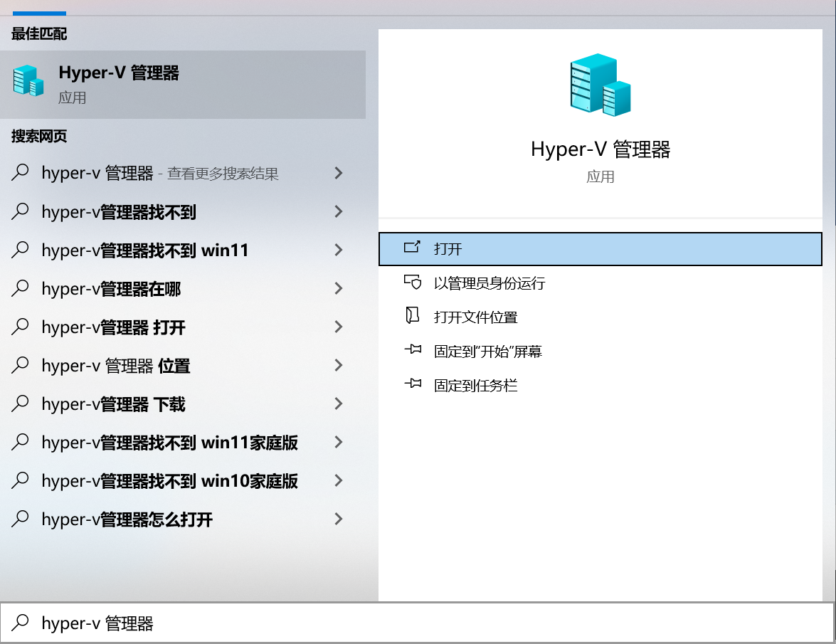
Task: Click the Hyper-V 管理器 title in preview panel
Action: point(600,149)
